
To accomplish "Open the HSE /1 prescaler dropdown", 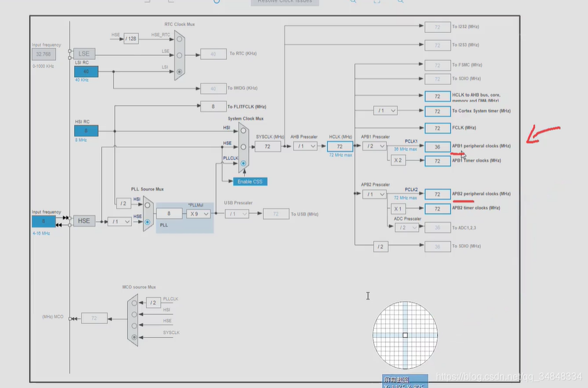I will tap(120, 222).
